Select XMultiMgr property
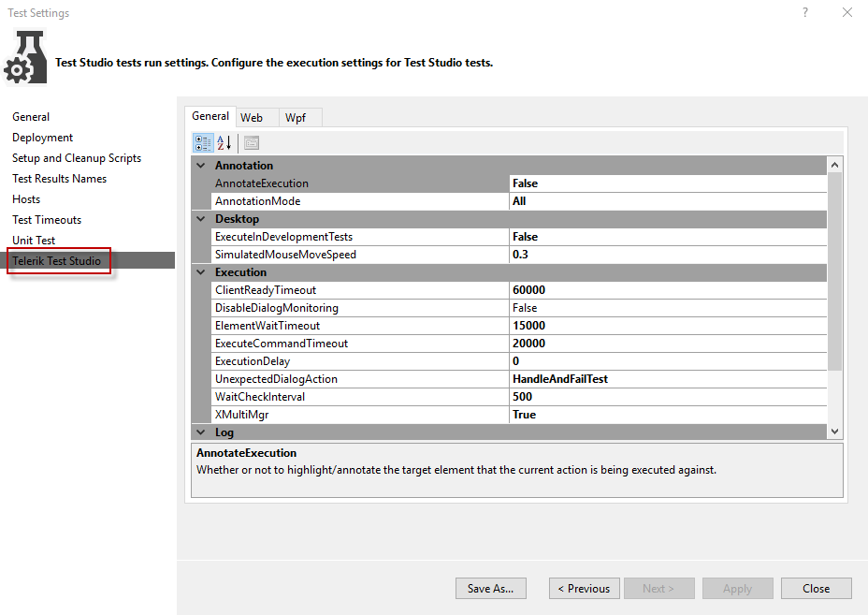This screenshot has height=615, width=868. click(x=360, y=414)
